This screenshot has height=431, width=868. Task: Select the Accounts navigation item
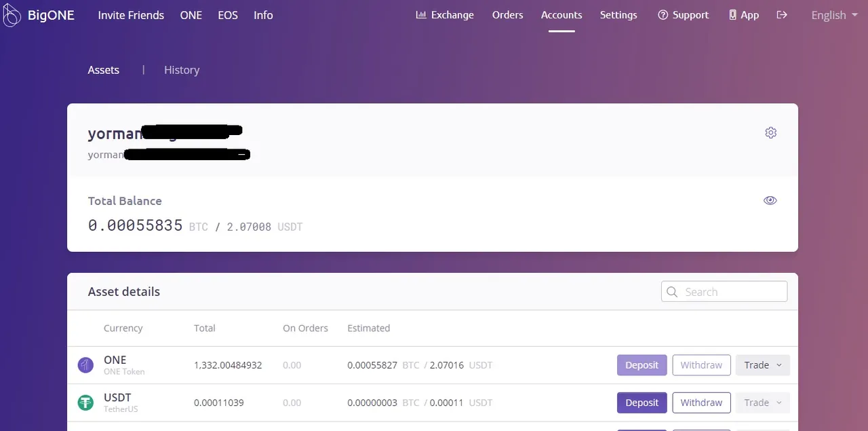pos(561,15)
